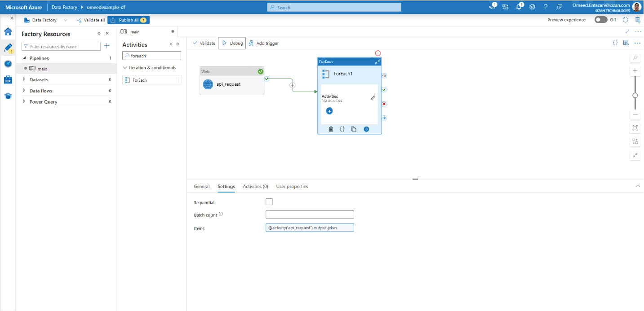
Task: Expand the Data flows tree node
Action: pyautogui.click(x=24, y=91)
